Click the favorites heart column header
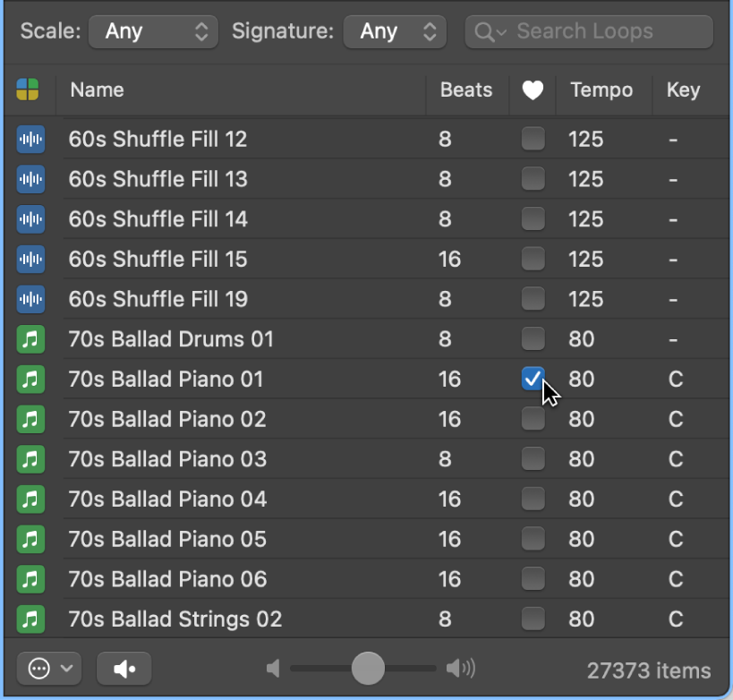Viewport: 733px width, 700px height. coord(533,90)
